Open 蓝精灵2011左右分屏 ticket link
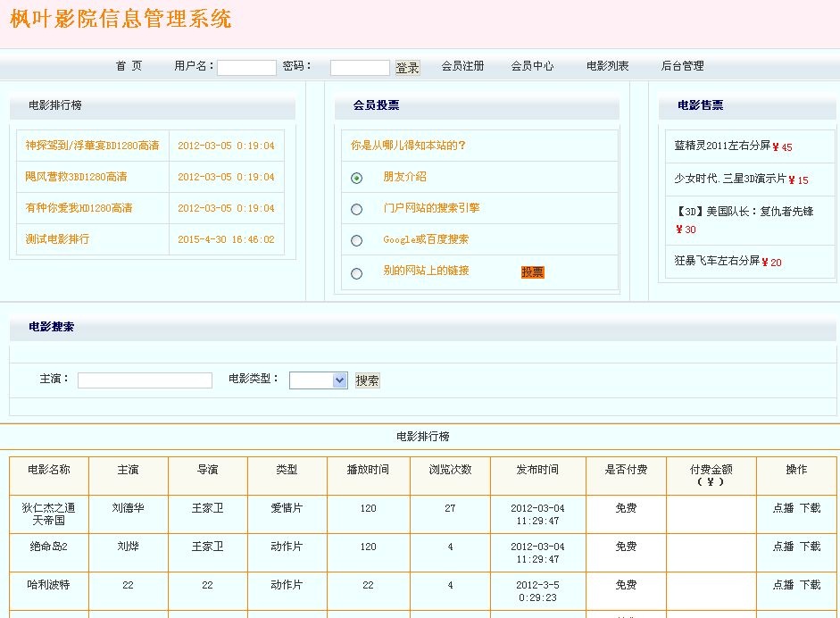Viewport: 840px width, 618px height. tap(721, 146)
